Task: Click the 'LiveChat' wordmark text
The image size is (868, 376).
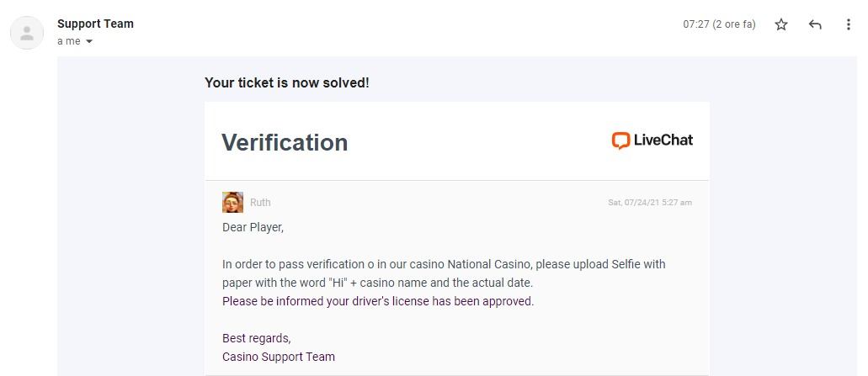Action: [x=663, y=140]
